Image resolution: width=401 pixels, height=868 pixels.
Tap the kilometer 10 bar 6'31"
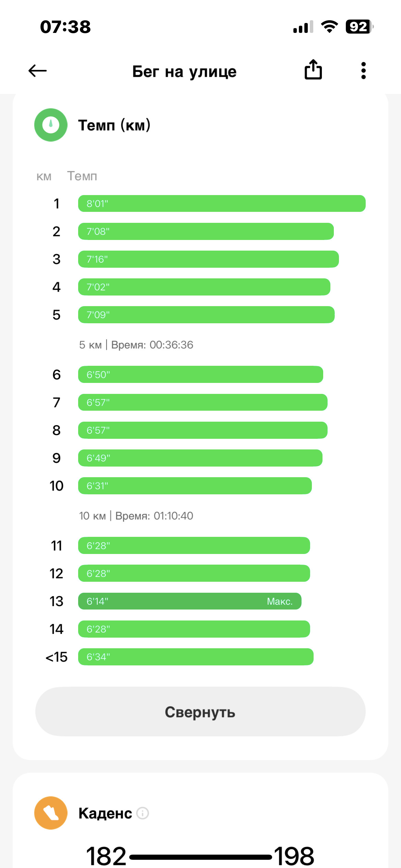(195, 486)
